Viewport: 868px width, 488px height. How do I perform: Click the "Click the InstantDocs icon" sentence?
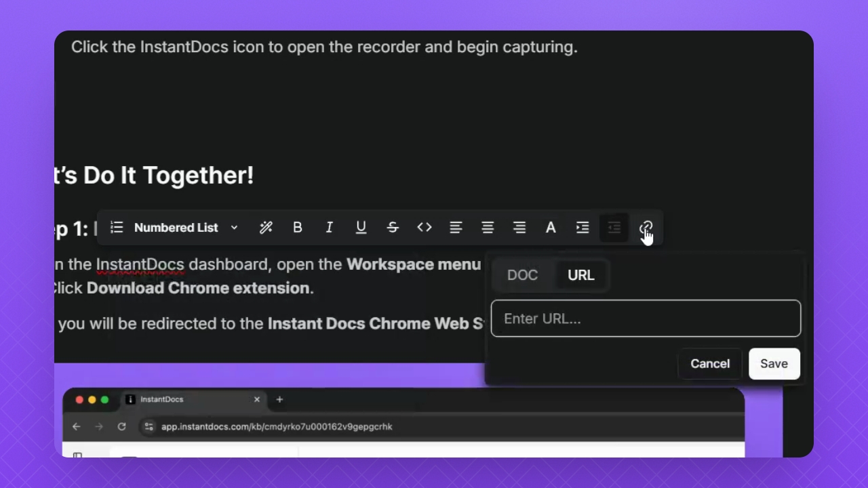coord(324,47)
